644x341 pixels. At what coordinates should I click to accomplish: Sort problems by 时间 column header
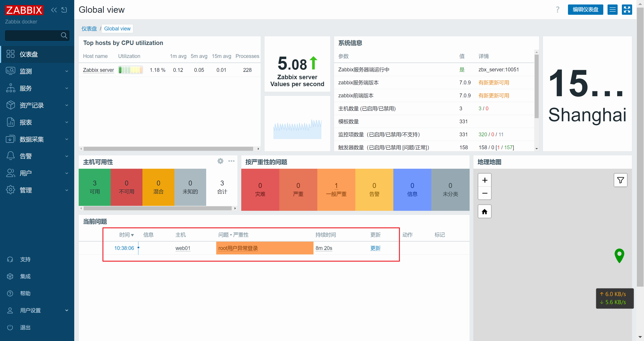pos(127,235)
